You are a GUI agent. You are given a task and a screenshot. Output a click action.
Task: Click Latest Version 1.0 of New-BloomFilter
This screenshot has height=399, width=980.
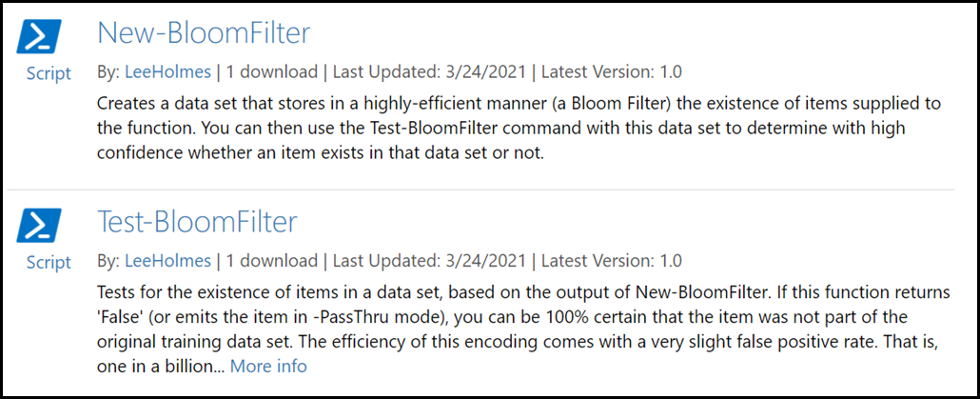tap(612, 72)
